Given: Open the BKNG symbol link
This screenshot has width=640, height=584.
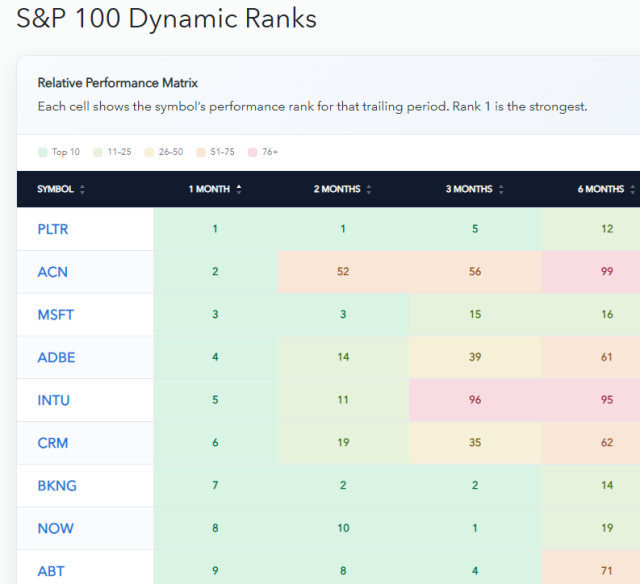Looking at the screenshot, I should click(57, 486).
